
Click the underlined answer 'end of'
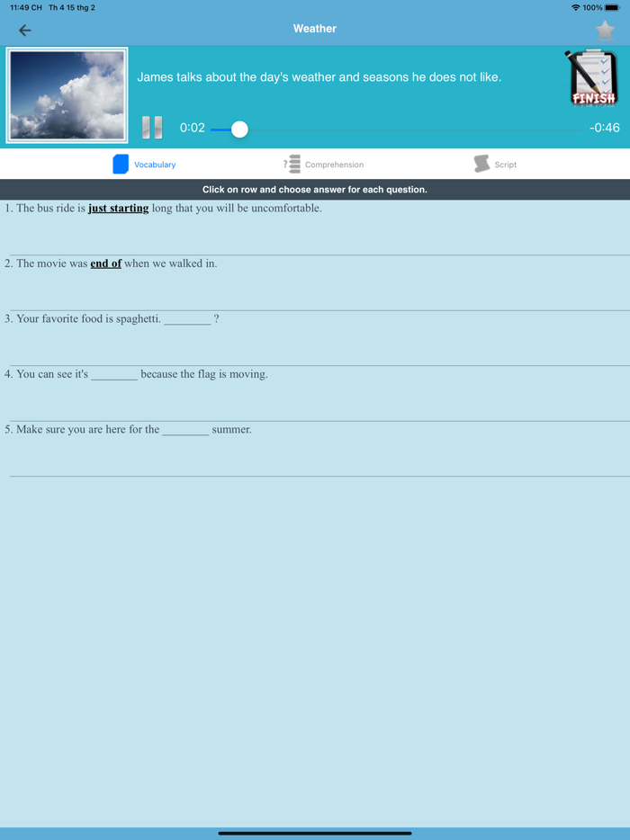pos(106,264)
